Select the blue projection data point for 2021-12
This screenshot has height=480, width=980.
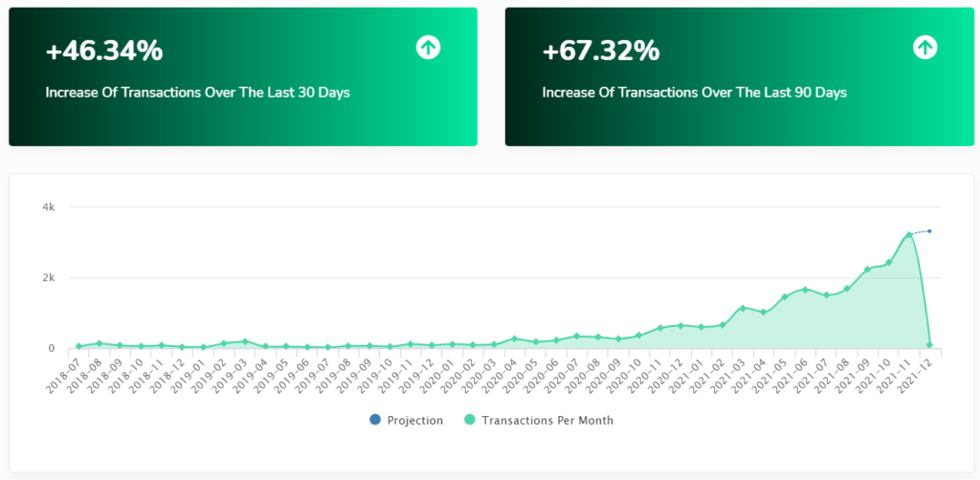(x=929, y=231)
